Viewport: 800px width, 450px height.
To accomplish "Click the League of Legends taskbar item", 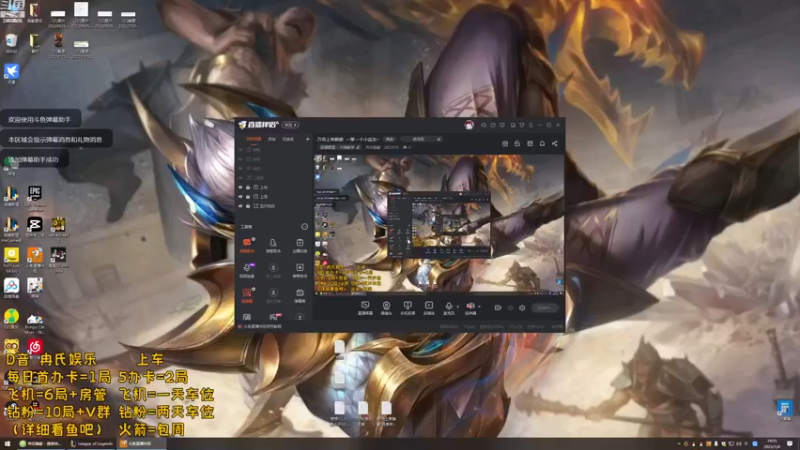I will [x=92, y=444].
